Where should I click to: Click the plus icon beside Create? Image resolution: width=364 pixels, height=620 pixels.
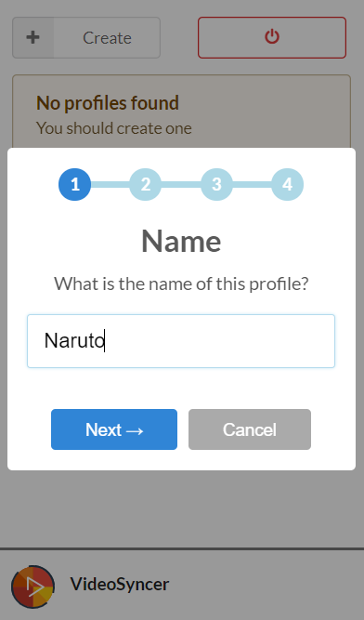point(32,37)
